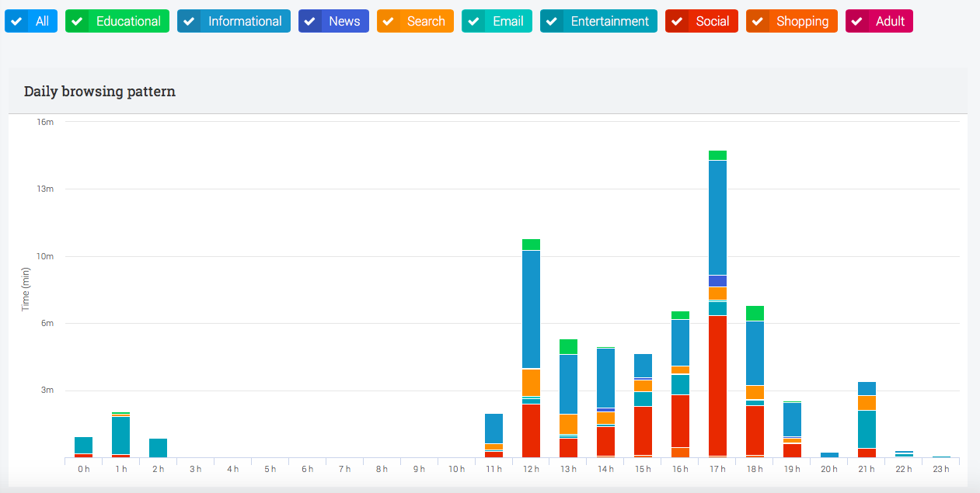980x493 pixels.
Task: Click the blue Informational segment at 14 h
Action: [x=605, y=377]
